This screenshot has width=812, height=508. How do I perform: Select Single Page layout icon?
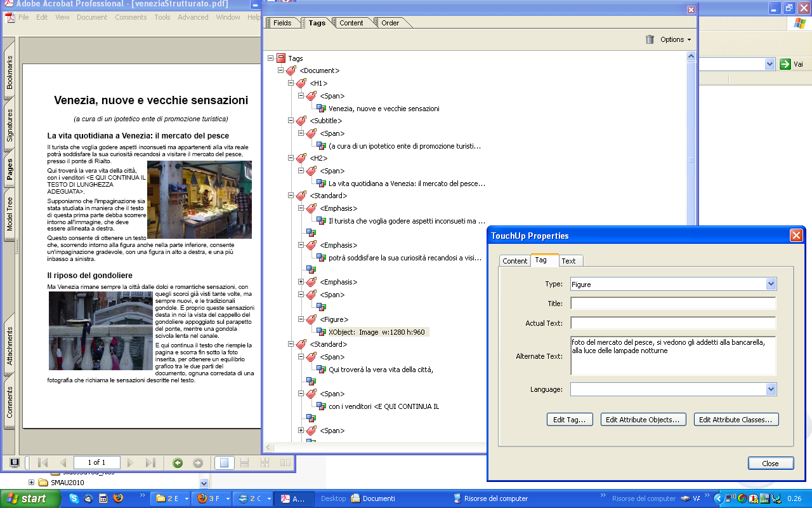(x=223, y=462)
